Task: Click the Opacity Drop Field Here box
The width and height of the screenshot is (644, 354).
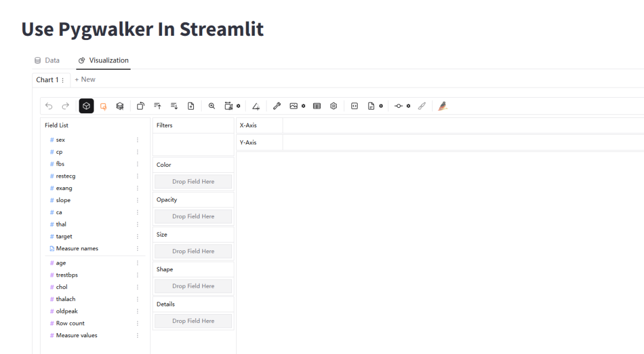Action: click(193, 216)
